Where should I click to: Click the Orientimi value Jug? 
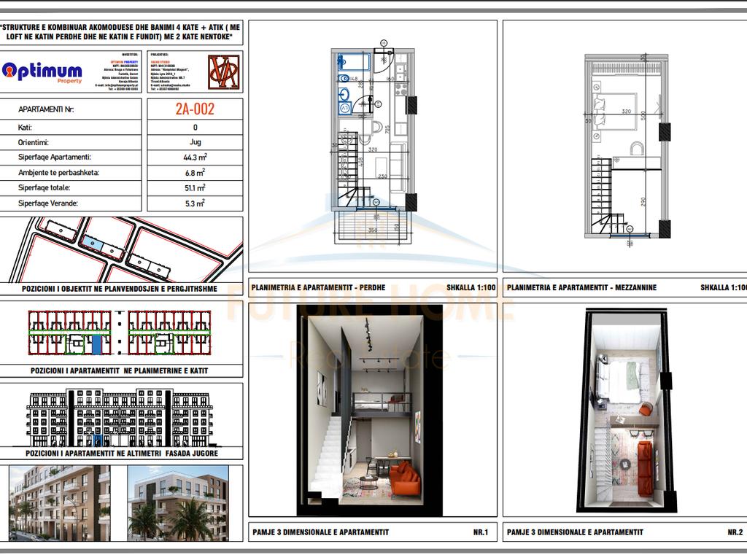[195, 142]
